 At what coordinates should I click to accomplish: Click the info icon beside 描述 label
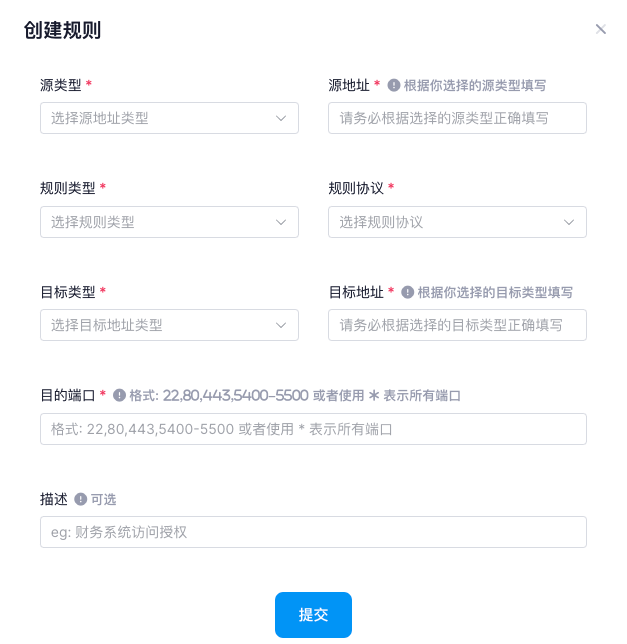[x=80, y=499]
